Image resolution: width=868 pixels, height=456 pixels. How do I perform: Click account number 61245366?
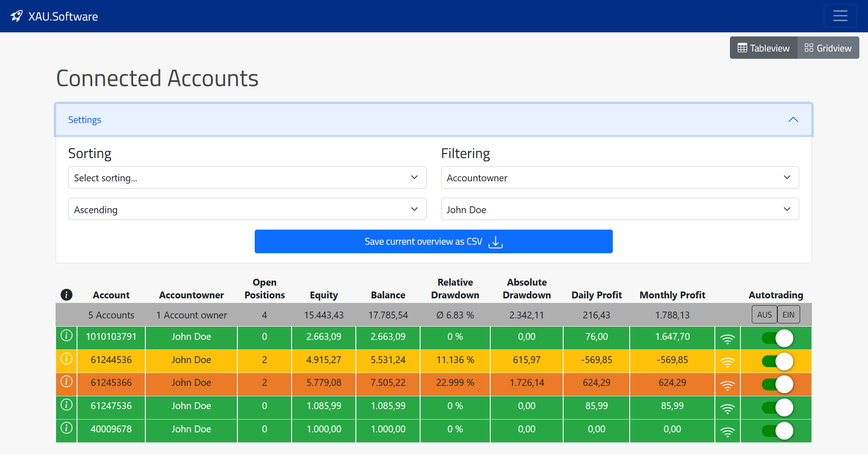tap(111, 383)
